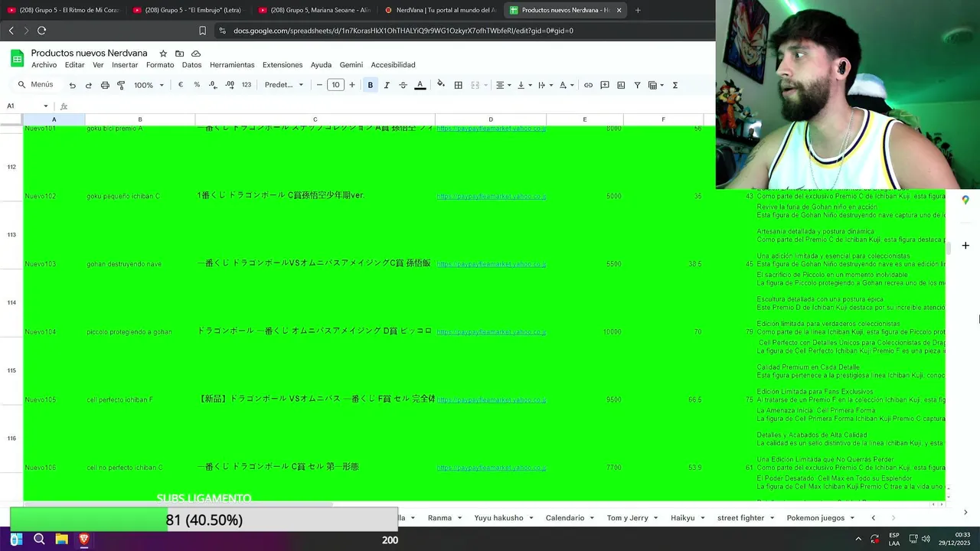
Task: Open the Extensiones menu
Action: pyautogui.click(x=283, y=65)
